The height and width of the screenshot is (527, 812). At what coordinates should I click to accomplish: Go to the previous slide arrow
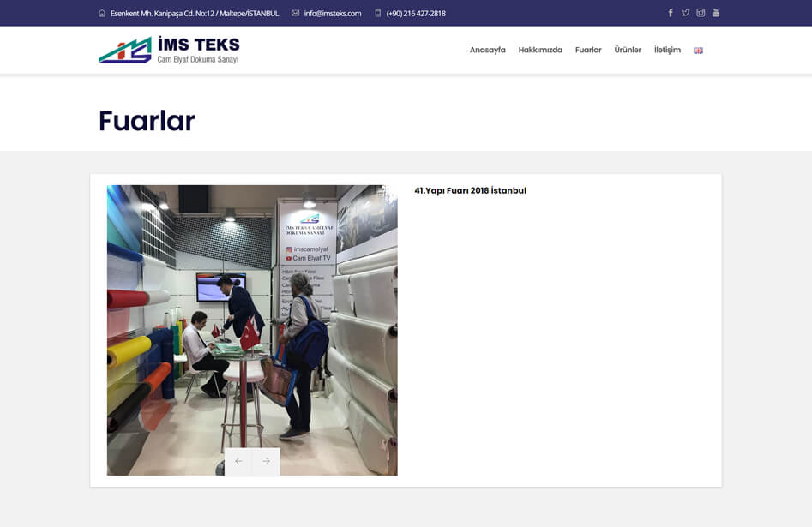238,461
